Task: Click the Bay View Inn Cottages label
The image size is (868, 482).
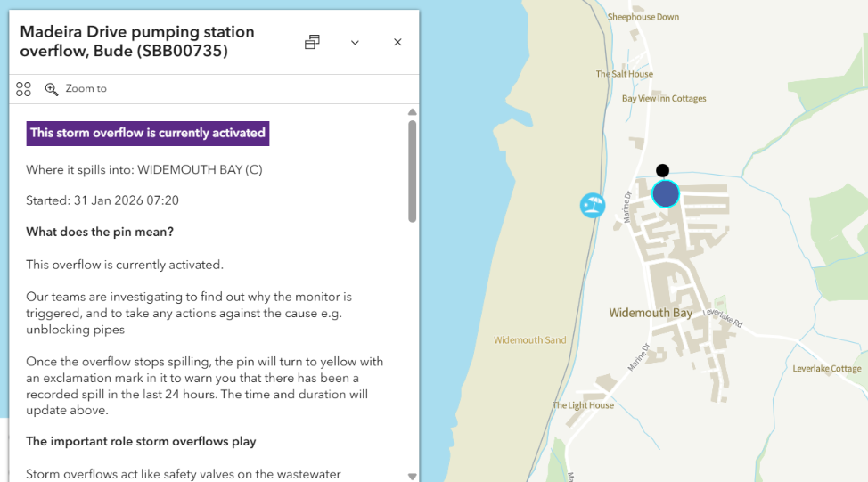Action: 664,99
